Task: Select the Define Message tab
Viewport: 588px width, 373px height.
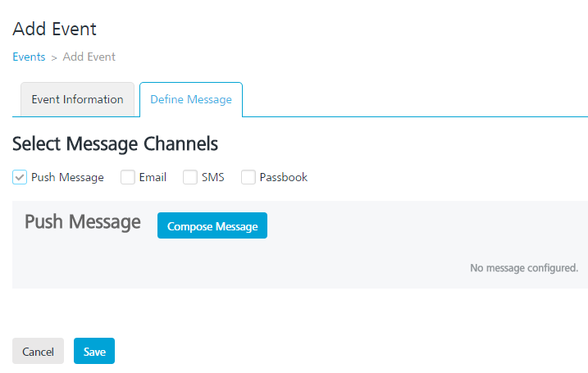Action: 191,99
